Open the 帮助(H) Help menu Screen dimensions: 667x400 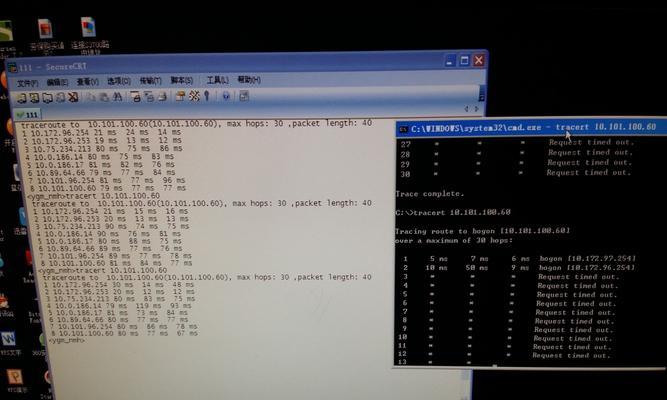pos(248,79)
